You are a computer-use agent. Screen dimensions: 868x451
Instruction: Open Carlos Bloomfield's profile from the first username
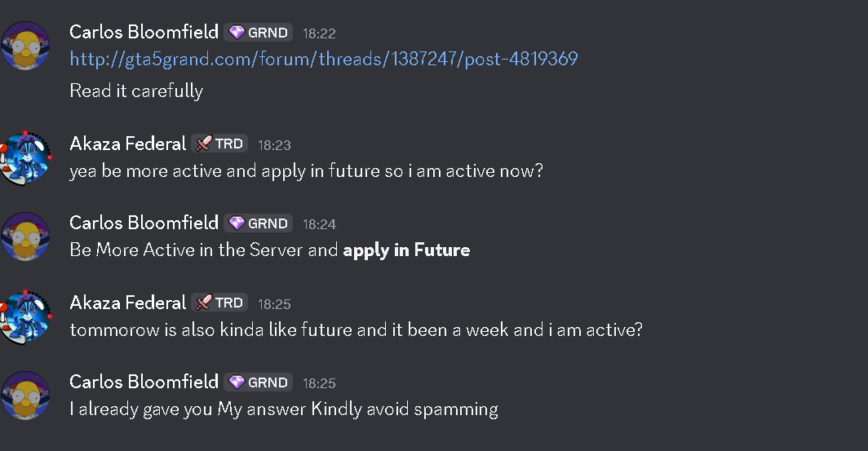[144, 32]
